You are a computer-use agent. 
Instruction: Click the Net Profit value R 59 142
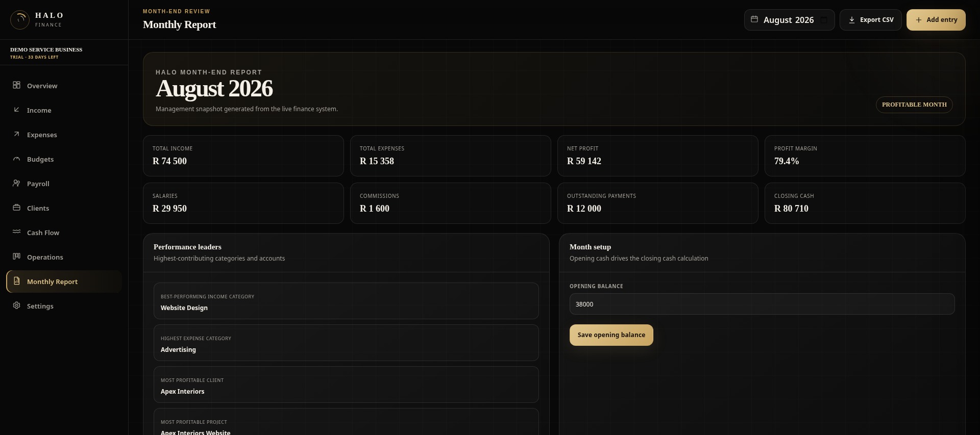click(584, 161)
